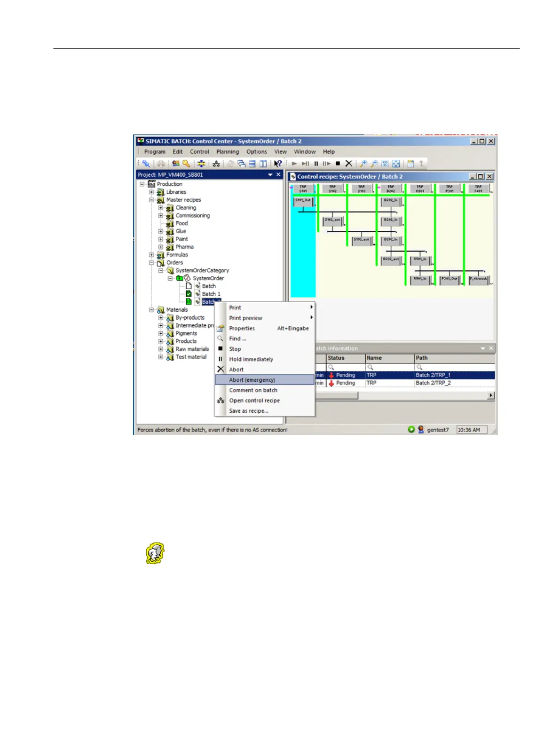The width and height of the screenshot is (560, 746).
Task: Select the SystemOrder tree item
Action: [208, 278]
